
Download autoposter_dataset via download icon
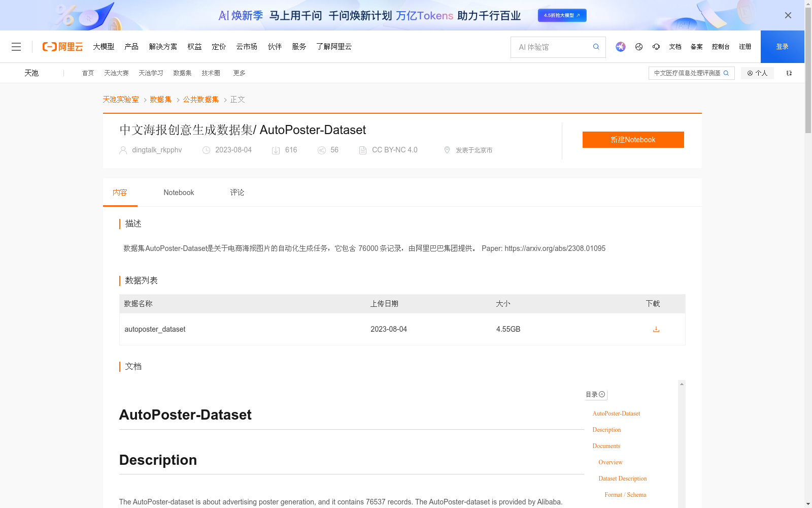[x=656, y=329]
